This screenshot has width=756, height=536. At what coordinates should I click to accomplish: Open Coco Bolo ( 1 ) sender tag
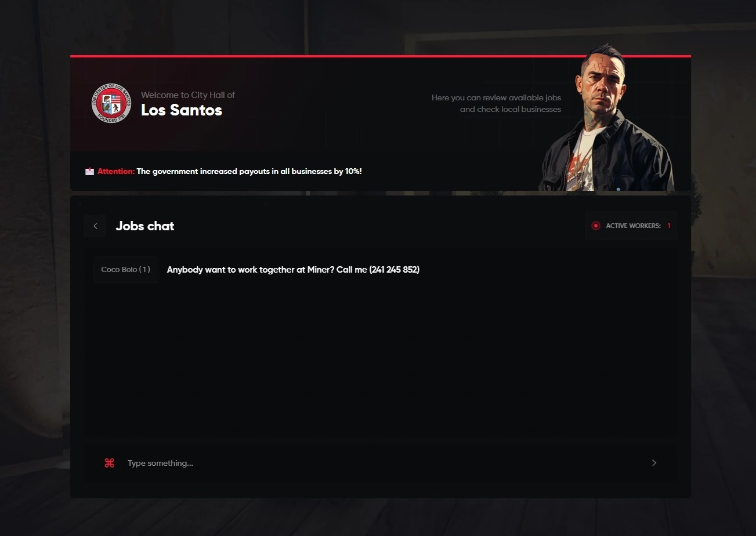(x=125, y=270)
